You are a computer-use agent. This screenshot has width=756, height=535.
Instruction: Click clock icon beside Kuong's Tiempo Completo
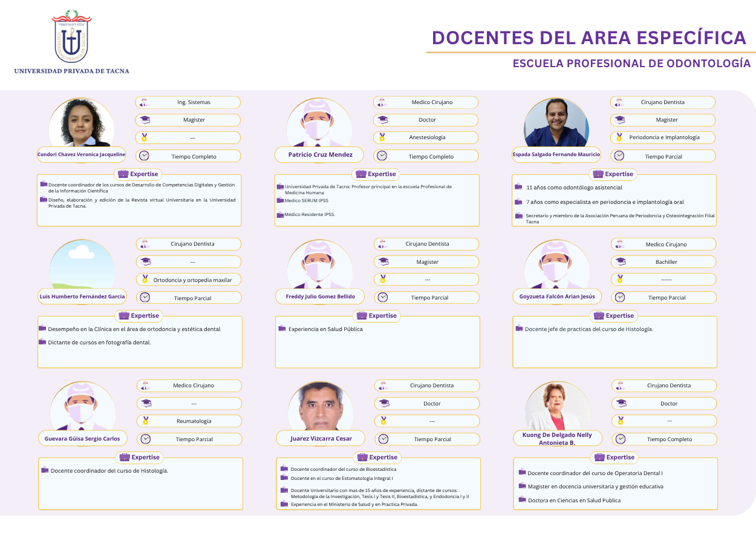point(621,439)
